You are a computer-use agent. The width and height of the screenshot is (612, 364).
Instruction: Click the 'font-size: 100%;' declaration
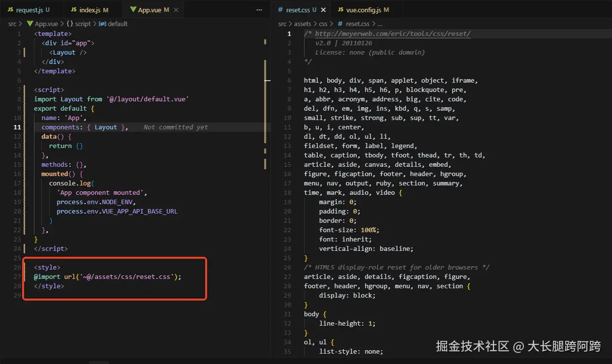pyautogui.click(x=349, y=230)
